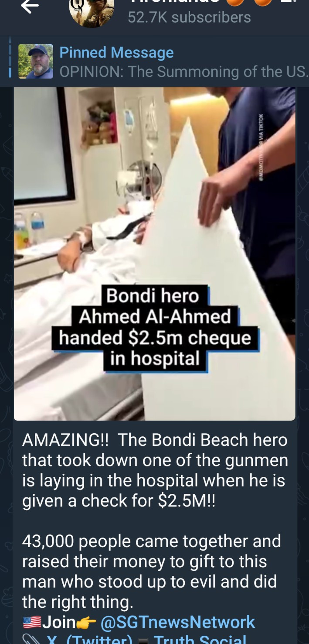309x644 pixels.
Task: Click the US flag emoji before Join
Action: coord(32,623)
